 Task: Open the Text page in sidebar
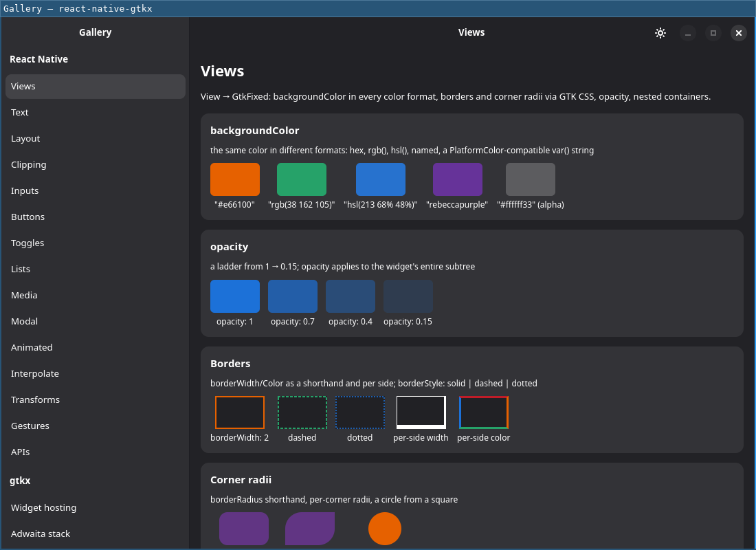point(96,113)
